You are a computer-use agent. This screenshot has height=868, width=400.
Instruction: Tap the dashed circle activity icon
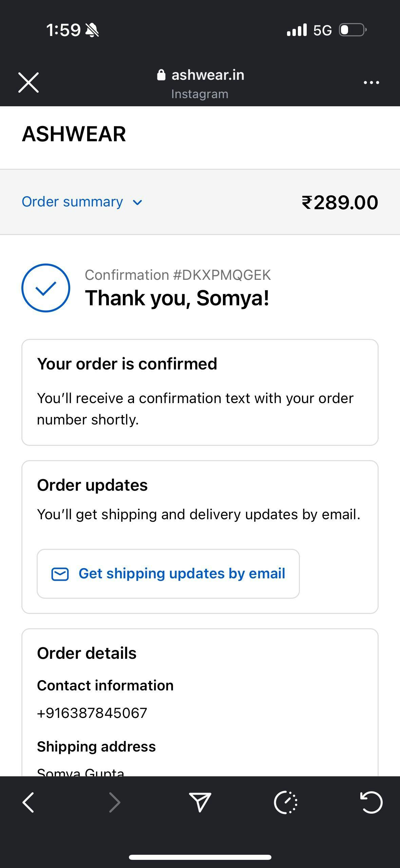(286, 803)
